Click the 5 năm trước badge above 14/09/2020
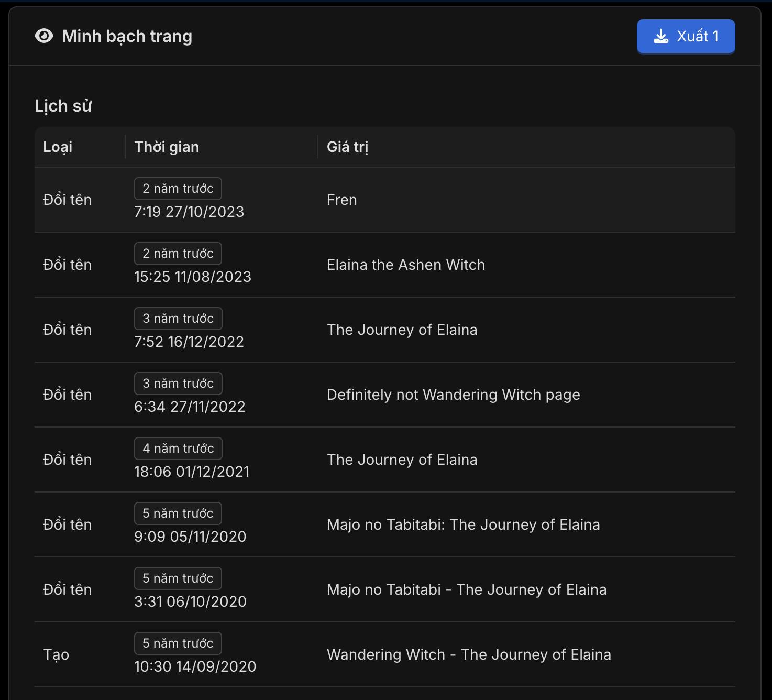 (x=178, y=643)
